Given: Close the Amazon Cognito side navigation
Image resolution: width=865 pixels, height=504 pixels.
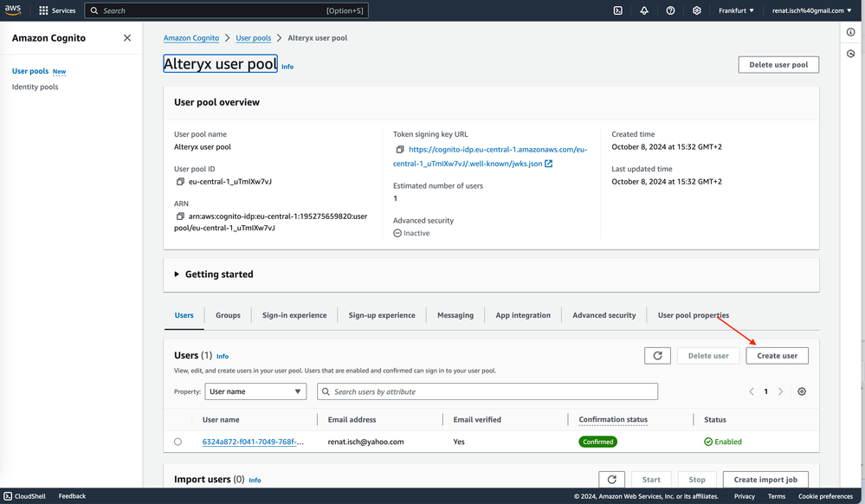Looking at the screenshot, I should point(127,38).
